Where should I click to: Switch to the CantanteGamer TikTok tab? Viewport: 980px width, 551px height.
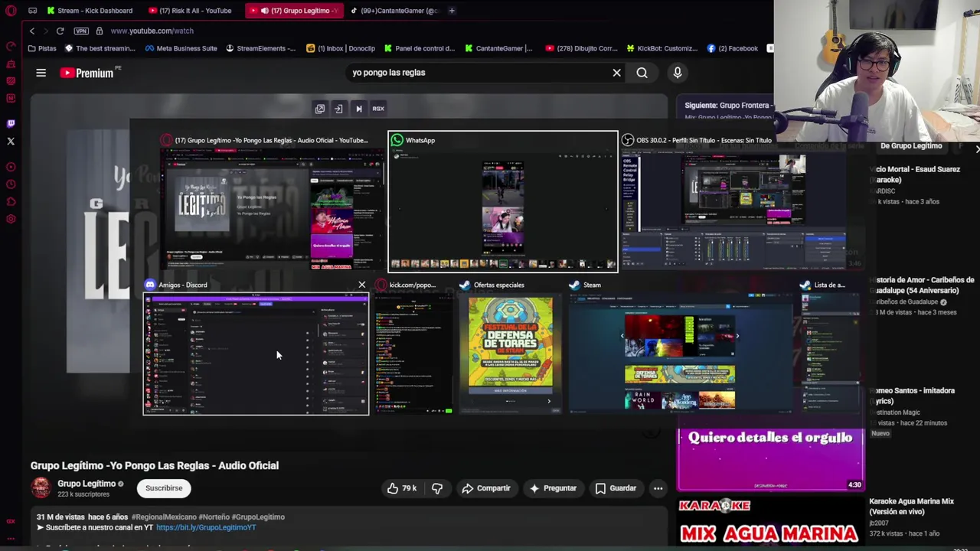tap(394, 11)
